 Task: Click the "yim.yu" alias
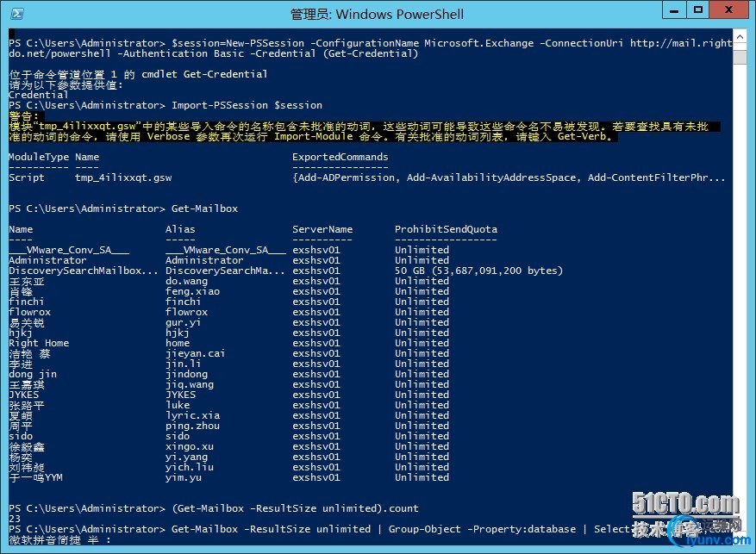pos(184,477)
